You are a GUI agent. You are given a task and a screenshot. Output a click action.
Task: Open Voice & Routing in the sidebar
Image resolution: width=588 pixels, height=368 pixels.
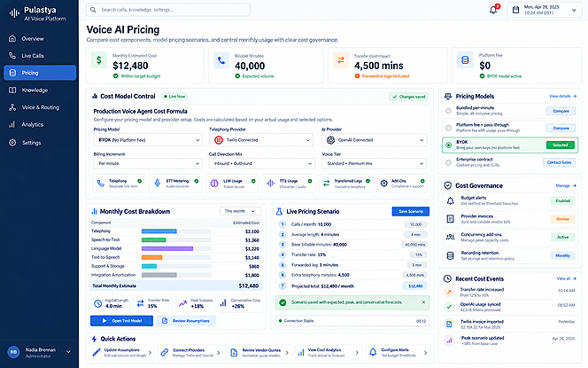coord(39,107)
